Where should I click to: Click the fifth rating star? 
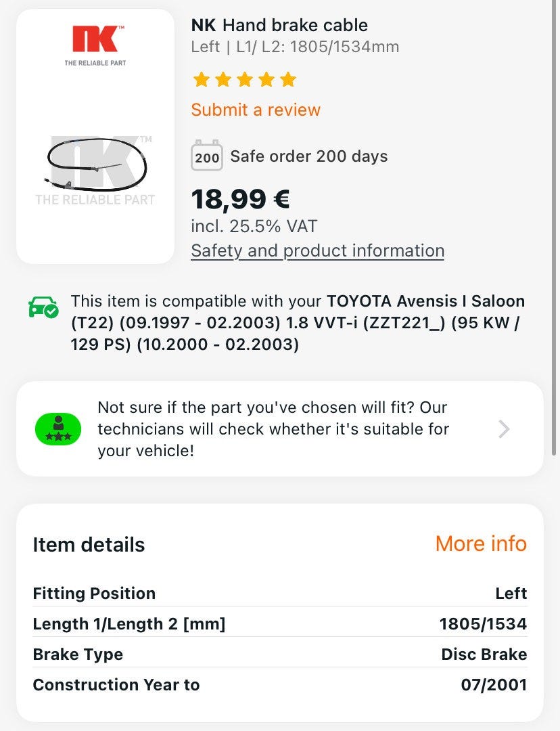click(x=287, y=80)
